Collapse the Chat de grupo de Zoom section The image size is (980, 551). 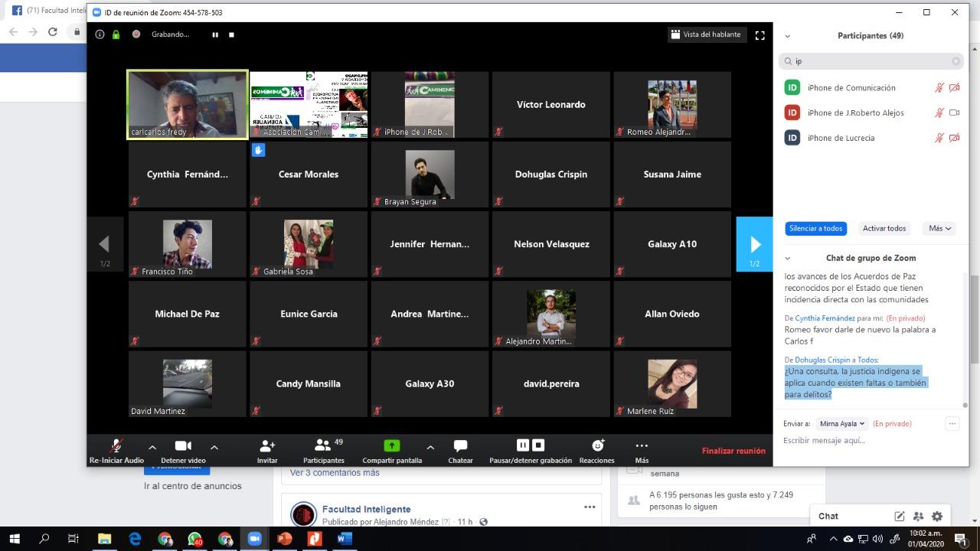pos(788,258)
